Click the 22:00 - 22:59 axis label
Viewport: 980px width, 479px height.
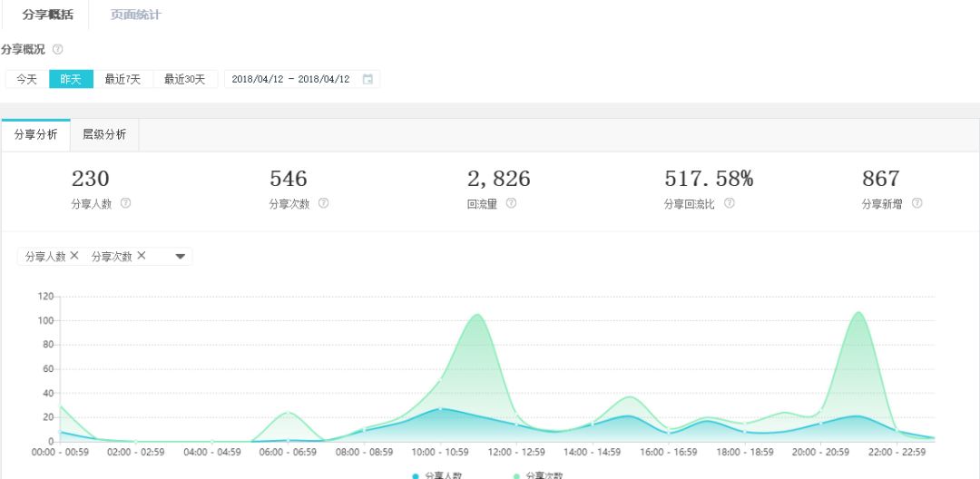point(897,452)
